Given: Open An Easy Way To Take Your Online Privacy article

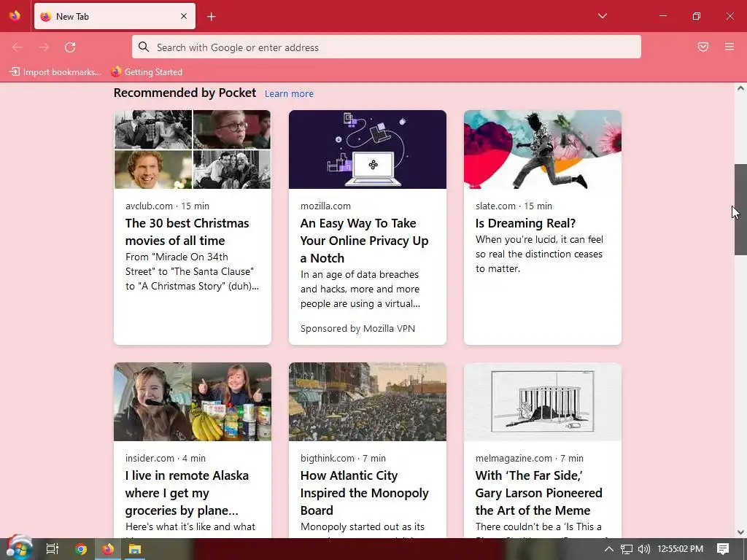Looking at the screenshot, I should click(x=365, y=241).
